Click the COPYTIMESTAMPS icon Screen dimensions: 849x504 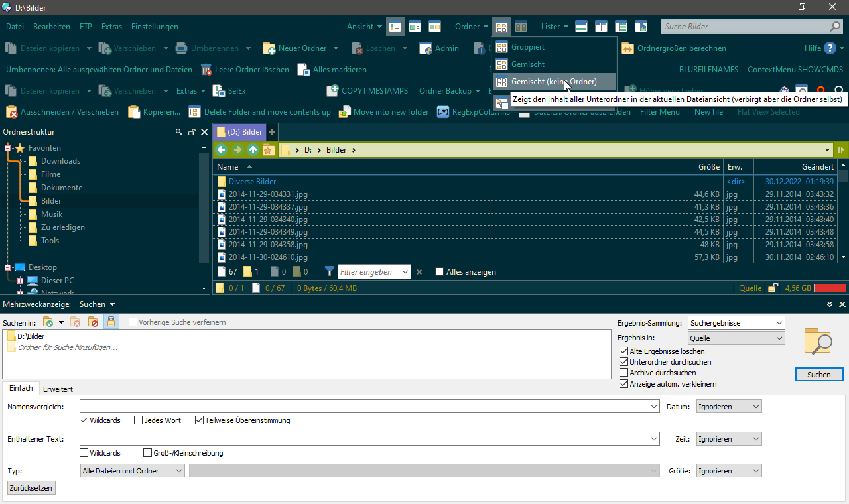tap(332, 91)
